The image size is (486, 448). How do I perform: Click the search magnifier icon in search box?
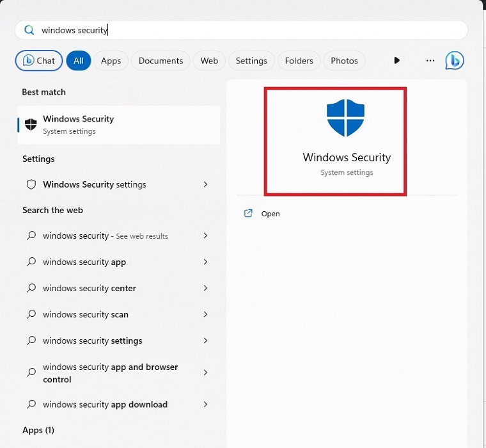[x=29, y=30]
